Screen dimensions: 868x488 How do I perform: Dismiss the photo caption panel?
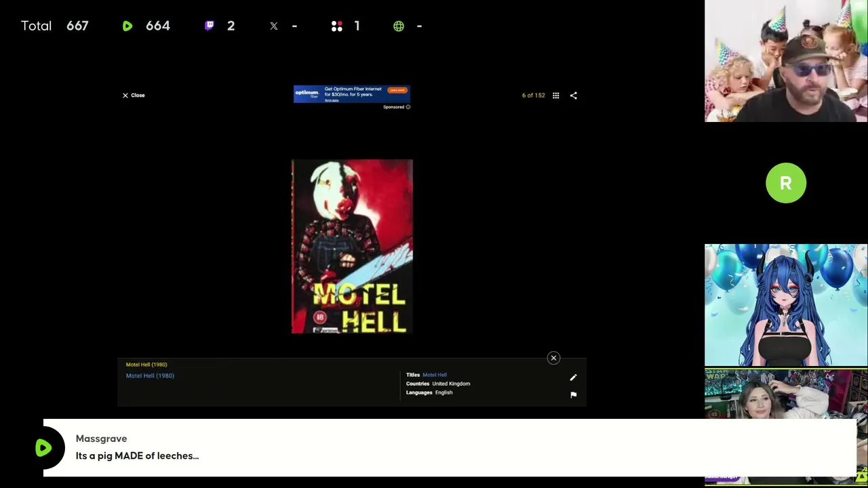[x=553, y=358]
